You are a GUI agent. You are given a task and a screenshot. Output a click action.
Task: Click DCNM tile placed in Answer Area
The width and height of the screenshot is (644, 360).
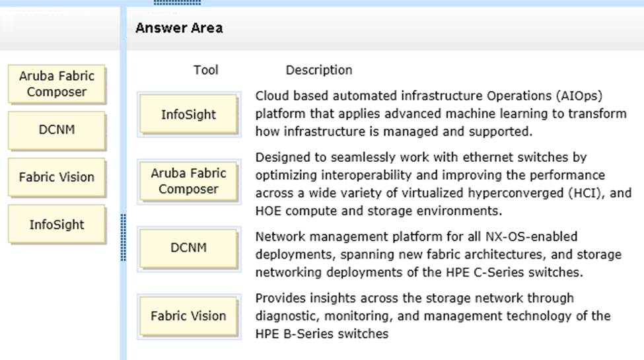click(x=188, y=248)
